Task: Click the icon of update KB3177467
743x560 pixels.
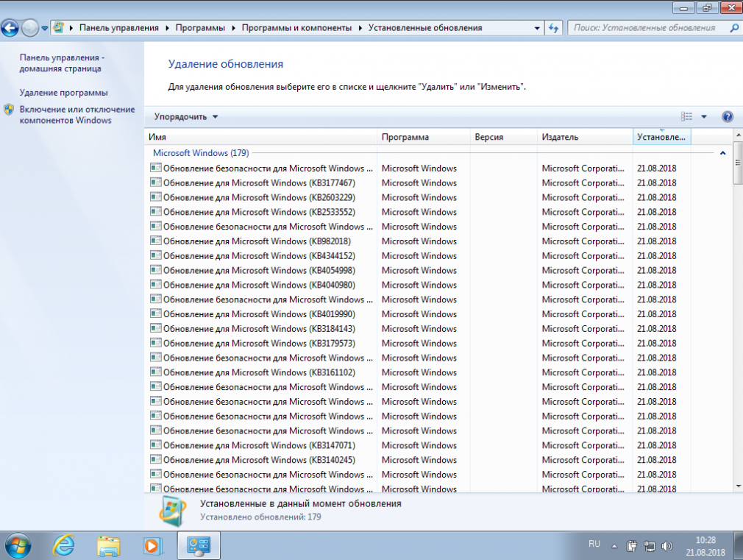Action: pyautogui.click(x=155, y=182)
